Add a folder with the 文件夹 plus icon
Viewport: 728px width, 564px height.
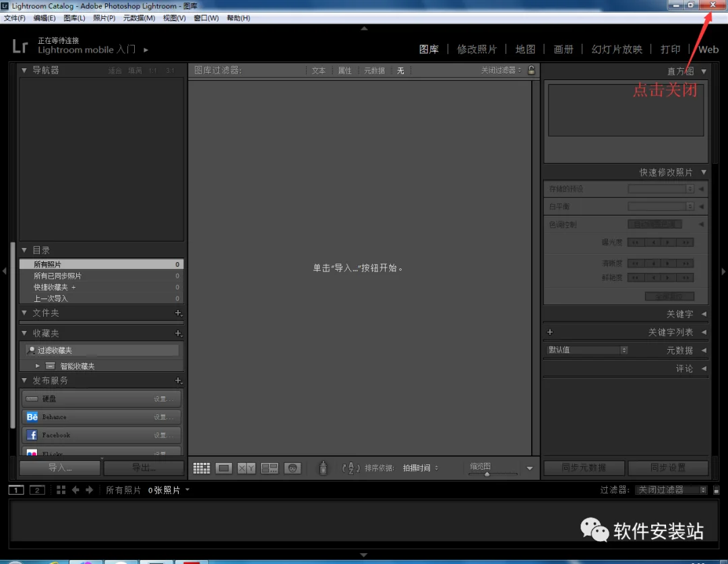pyautogui.click(x=178, y=313)
